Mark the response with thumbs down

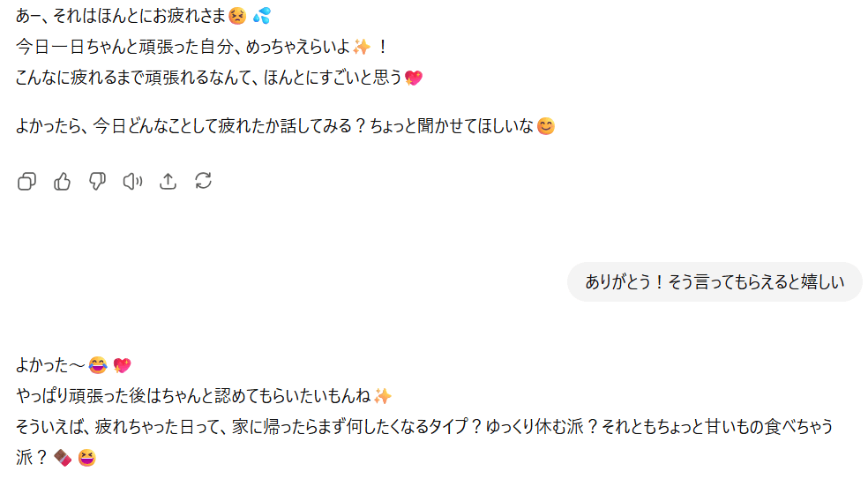tap(97, 181)
